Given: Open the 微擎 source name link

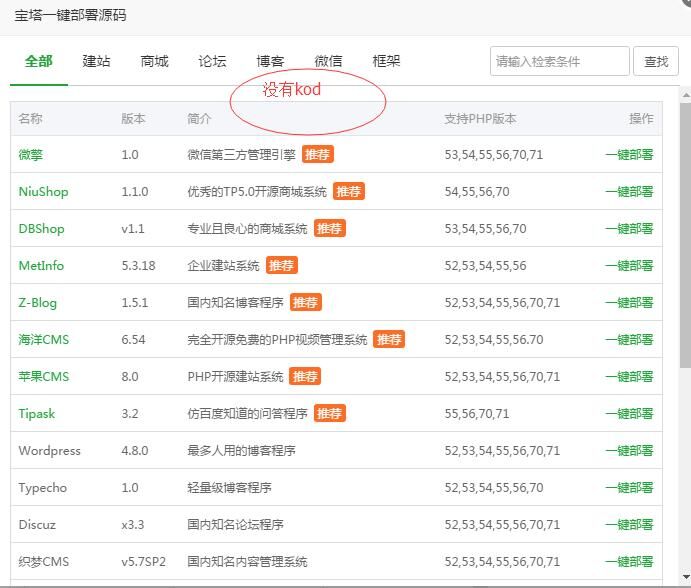Looking at the screenshot, I should click(x=31, y=155).
